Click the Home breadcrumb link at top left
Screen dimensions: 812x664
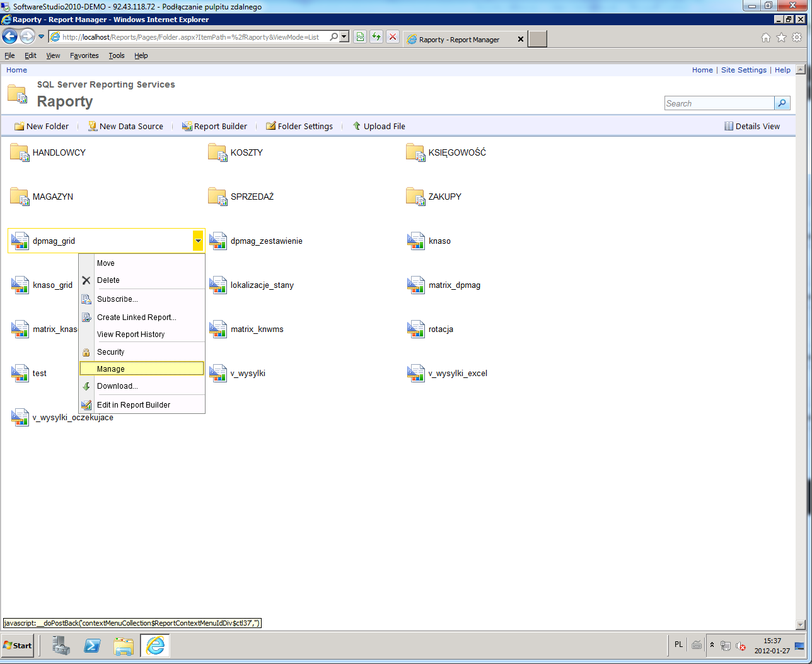16,70
